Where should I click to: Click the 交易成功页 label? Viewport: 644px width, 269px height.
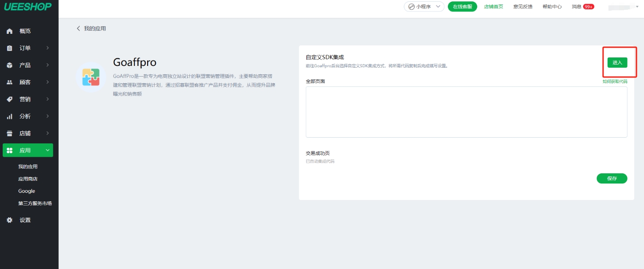[318, 153]
